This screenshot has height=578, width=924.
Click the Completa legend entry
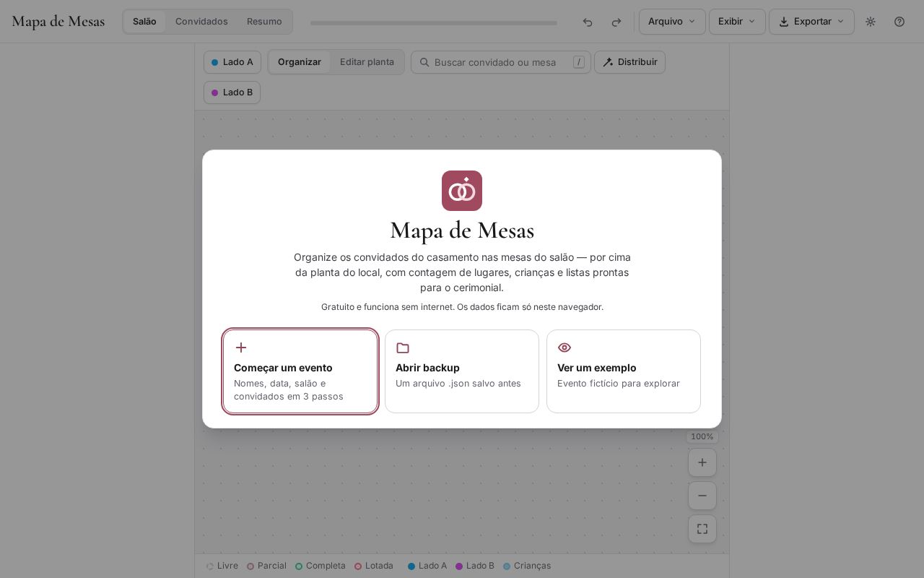tap(321, 566)
